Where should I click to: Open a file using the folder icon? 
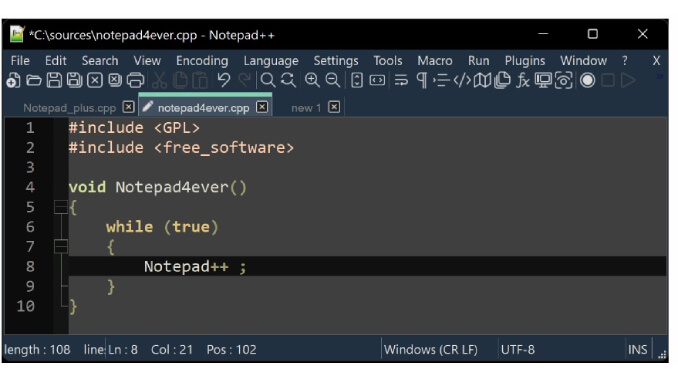click(34, 80)
